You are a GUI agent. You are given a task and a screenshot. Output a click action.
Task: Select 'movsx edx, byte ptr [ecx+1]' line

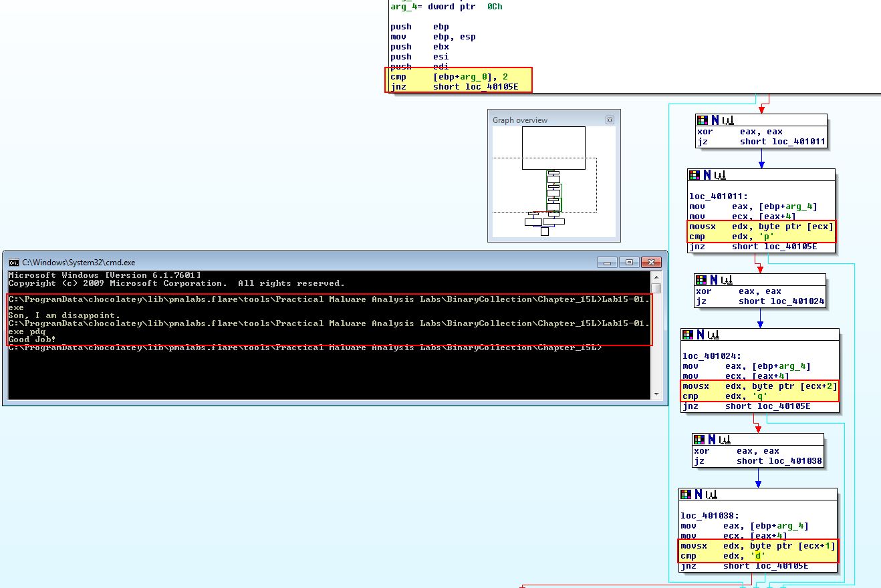coord(759,546)
